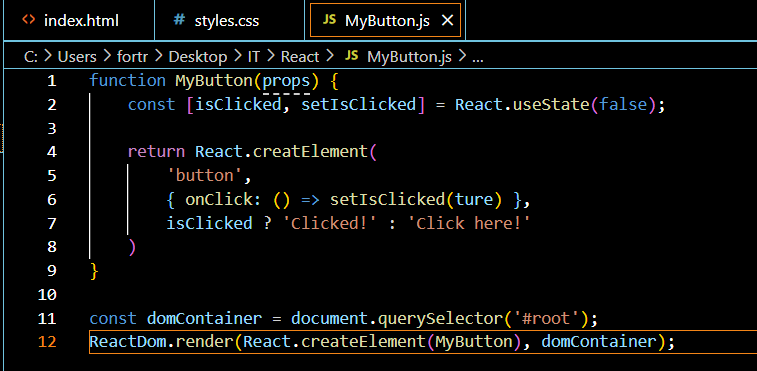Screen dimensions: 757x371
Task: Switch to the index.html tab
Action: pos(79,20)
